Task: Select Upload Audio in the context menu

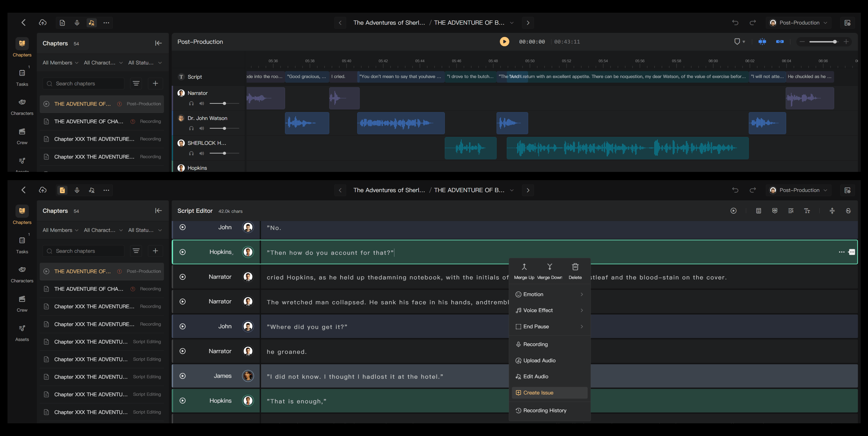Action: click(x=550, y=360)
